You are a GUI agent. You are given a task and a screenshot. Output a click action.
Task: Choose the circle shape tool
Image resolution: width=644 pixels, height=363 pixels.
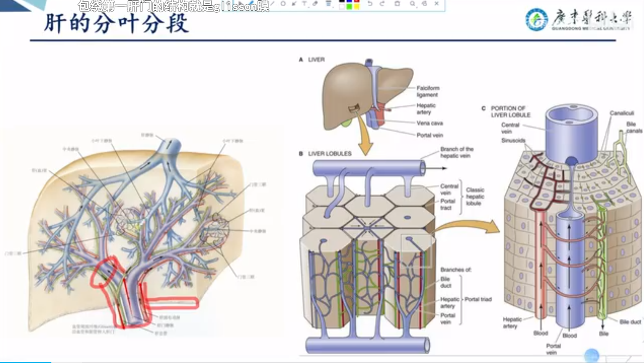pos(283,3)
